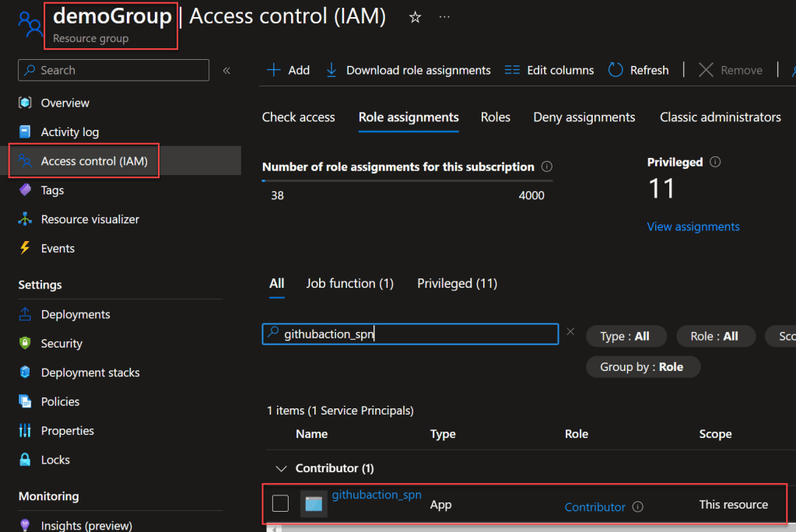
Task: Collapse the Contributor (1) group
Action: tap(281, 468)
